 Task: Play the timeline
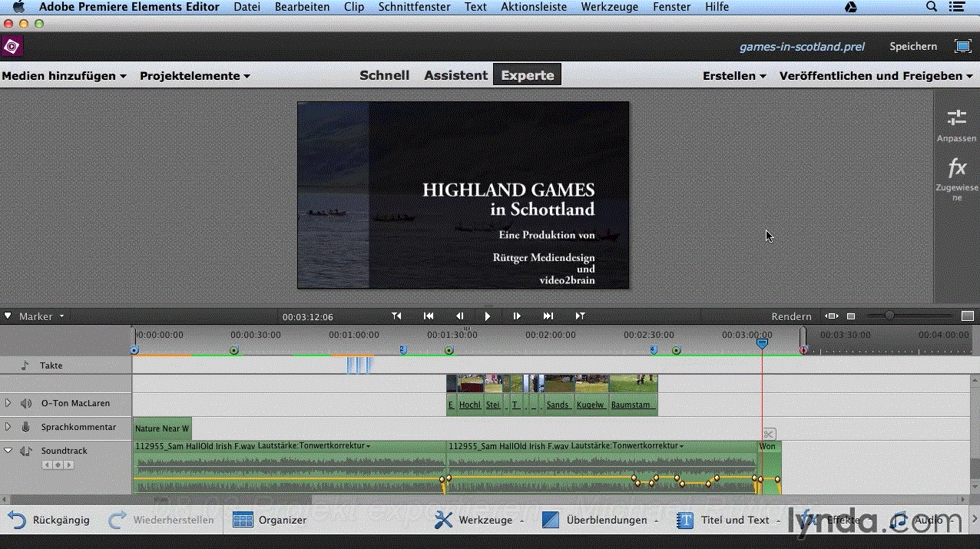coord(488,316)
